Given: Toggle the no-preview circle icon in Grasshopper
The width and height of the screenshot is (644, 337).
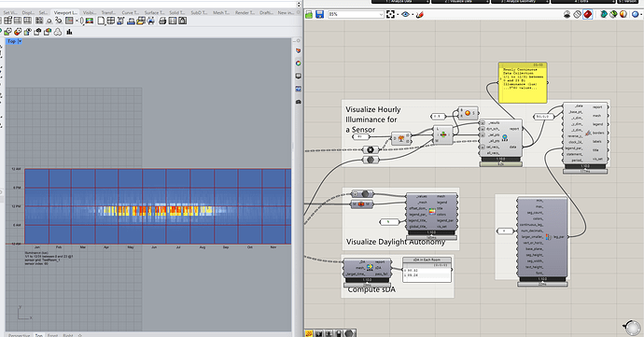Looking at the screenshot, I should click(x=567, y=14).
